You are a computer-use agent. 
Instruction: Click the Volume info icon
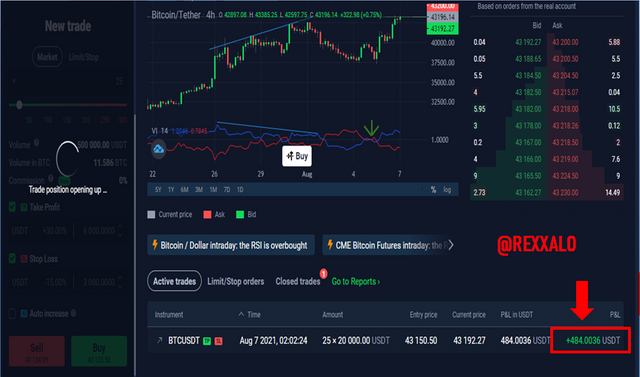click(36, 142)
